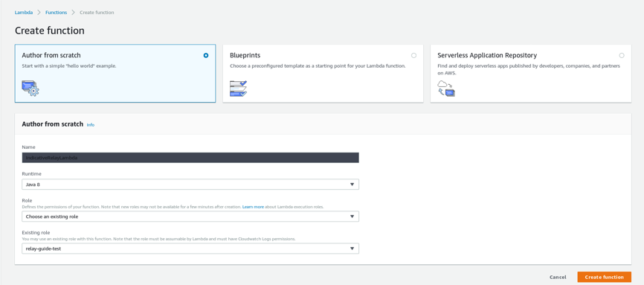Click the Cancel button
Viewport: 644px width, 285px height.
point(558,277)
